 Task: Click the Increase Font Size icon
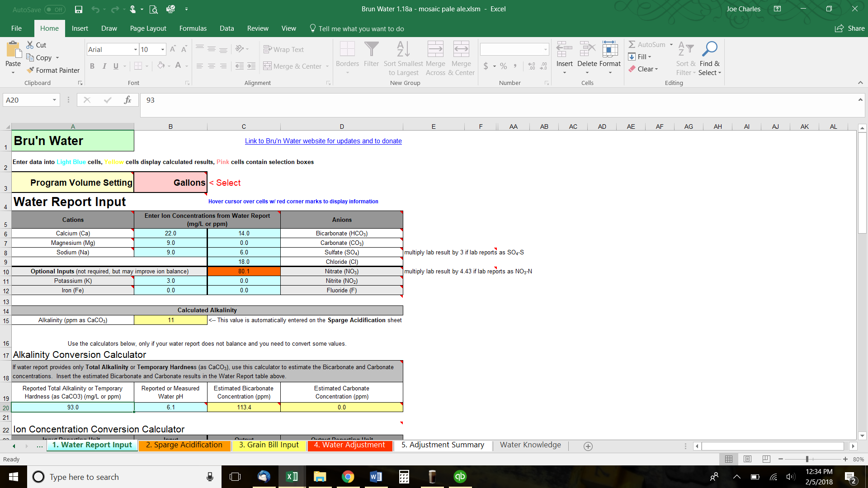[x=173, y=49]
